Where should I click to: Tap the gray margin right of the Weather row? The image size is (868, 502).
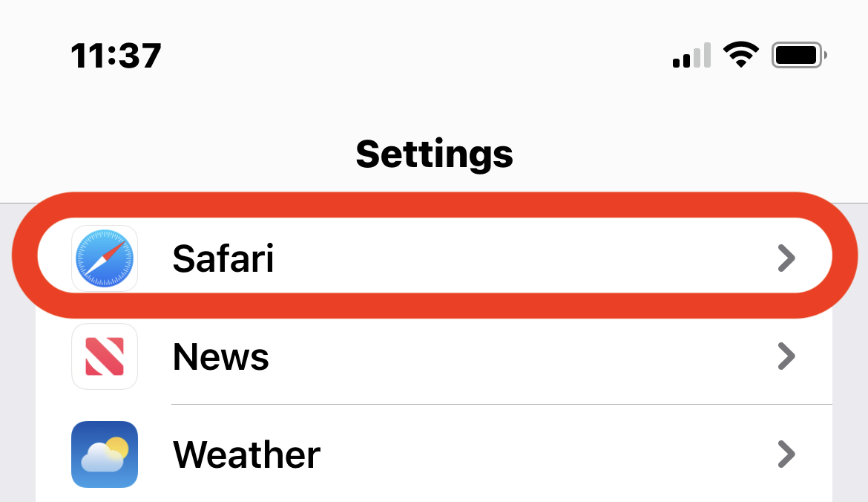click(x=850, y=454)
